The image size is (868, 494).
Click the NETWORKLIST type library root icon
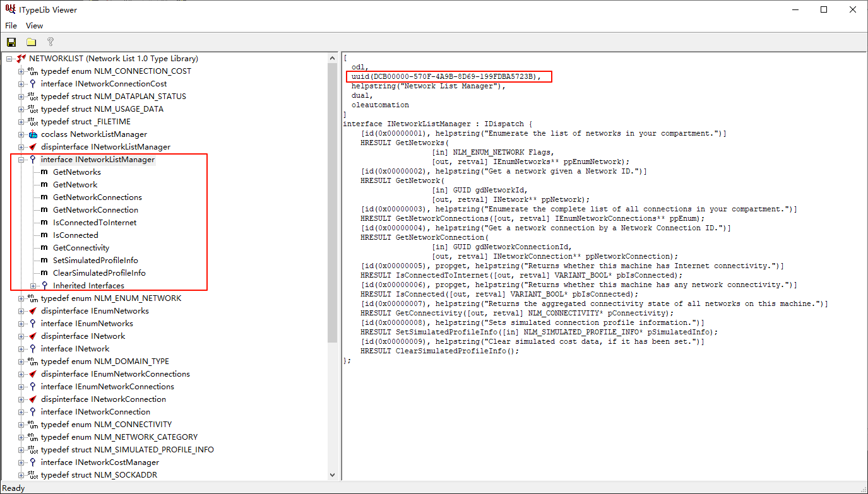tap(21, 59)
